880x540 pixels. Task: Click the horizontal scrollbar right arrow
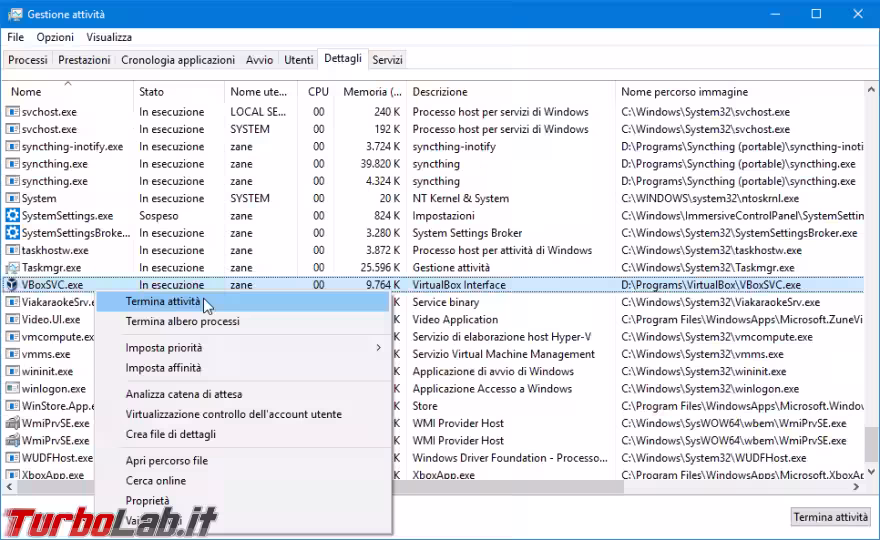point(856,487)
